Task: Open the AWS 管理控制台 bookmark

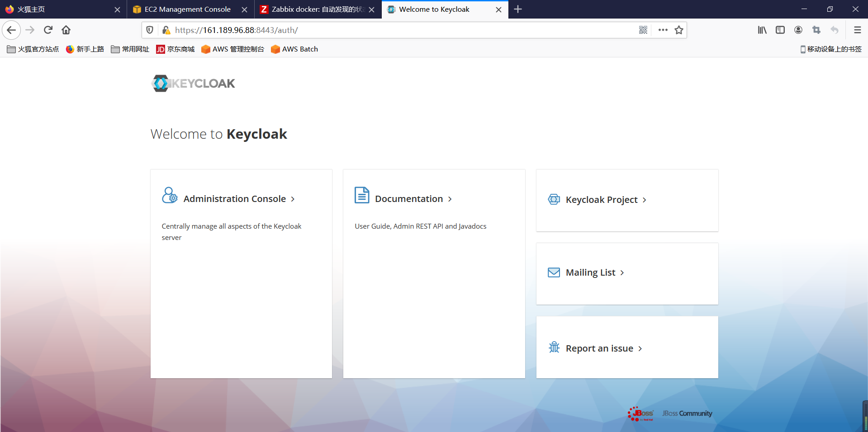Action: pos(233,49)
